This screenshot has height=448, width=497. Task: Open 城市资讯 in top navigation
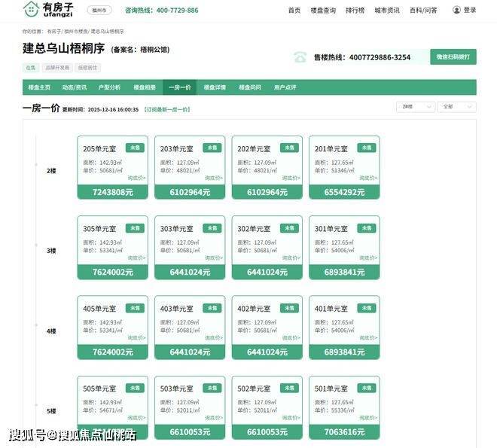[387, 11]
